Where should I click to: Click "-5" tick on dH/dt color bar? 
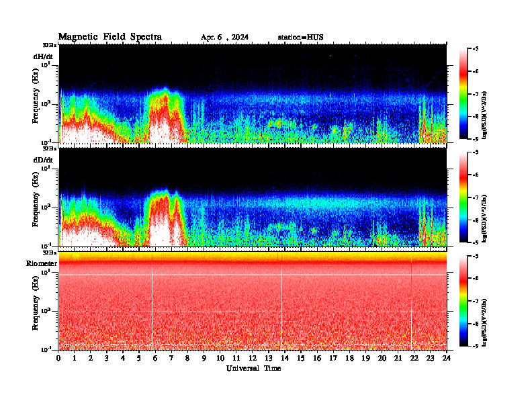coord(476,49)
